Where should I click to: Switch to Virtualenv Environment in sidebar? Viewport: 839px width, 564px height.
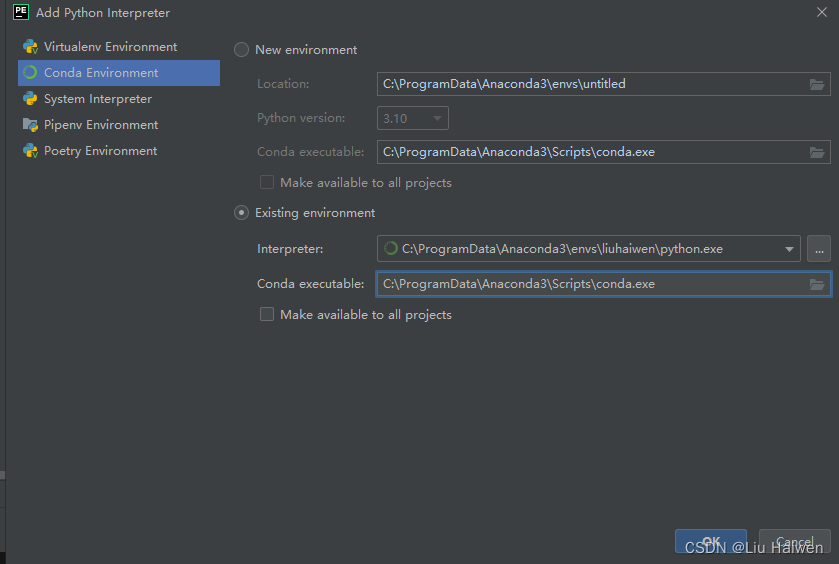[x=110, y=47]
